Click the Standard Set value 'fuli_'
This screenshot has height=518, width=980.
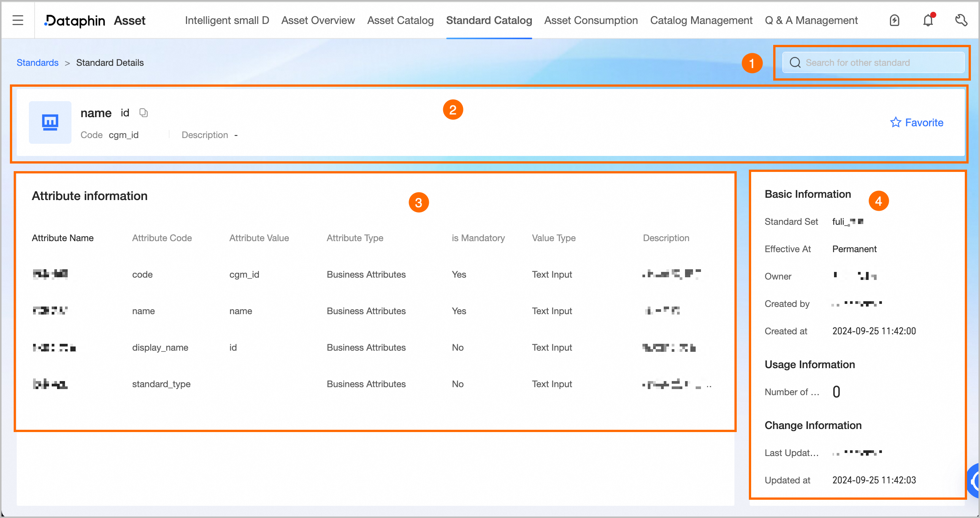click(848, 221)
